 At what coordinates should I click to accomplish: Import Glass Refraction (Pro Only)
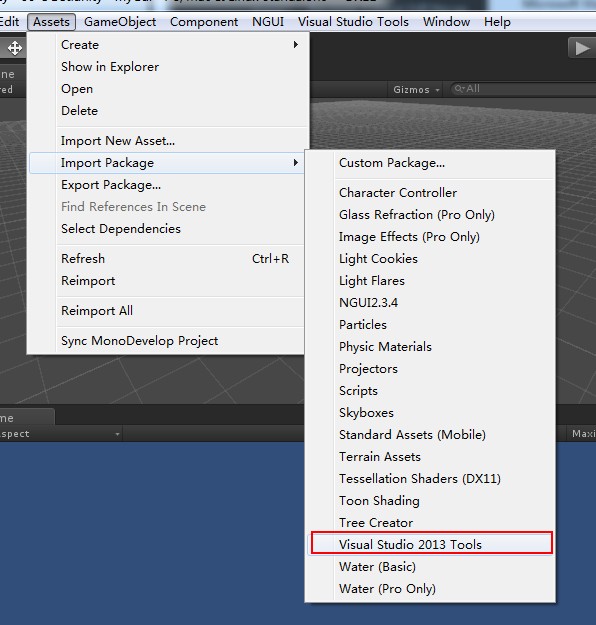(431, 215)
